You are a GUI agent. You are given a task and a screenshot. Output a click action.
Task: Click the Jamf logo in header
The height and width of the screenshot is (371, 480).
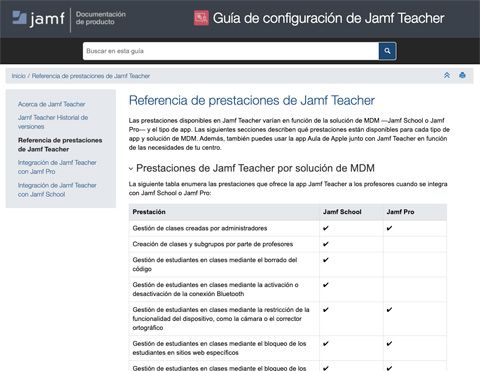pos(38,18)
